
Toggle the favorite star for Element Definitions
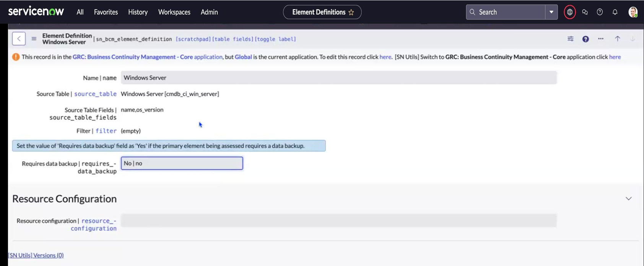pos(351,13)
